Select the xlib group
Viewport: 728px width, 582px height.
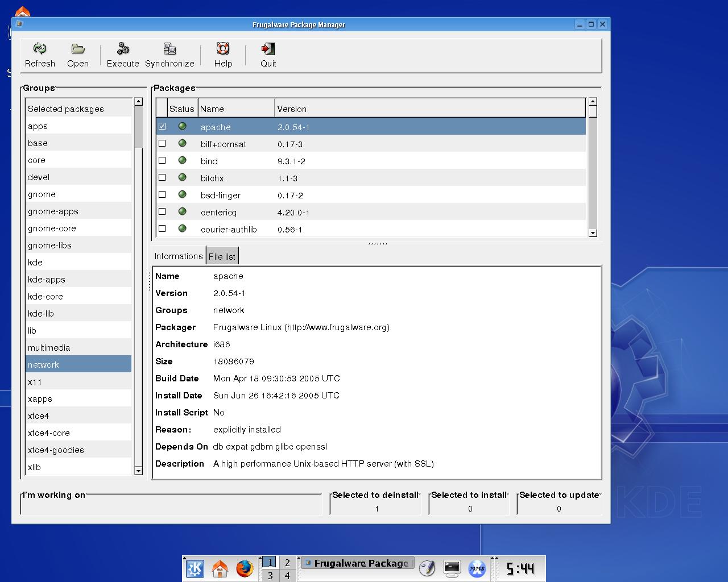[78, 467]
